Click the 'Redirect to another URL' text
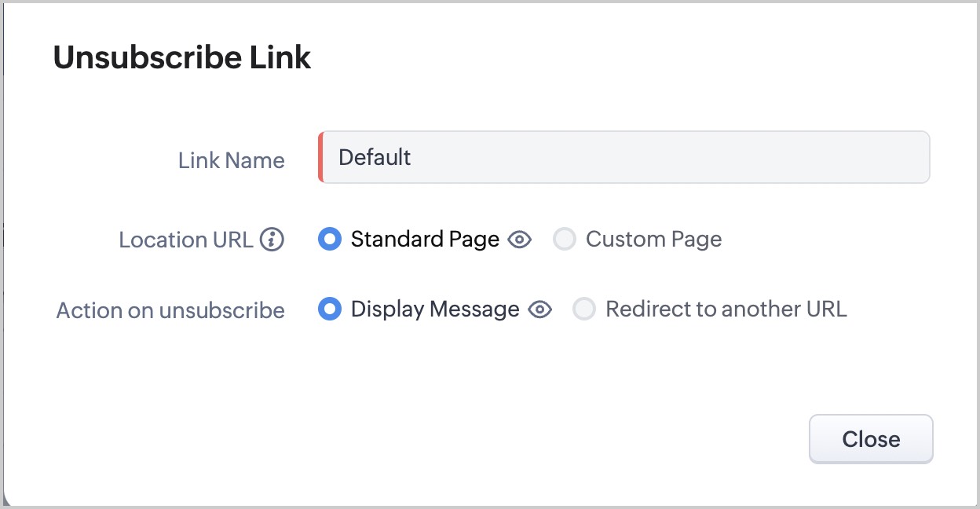This screenshot has width=980, height=509. point(726,309)
